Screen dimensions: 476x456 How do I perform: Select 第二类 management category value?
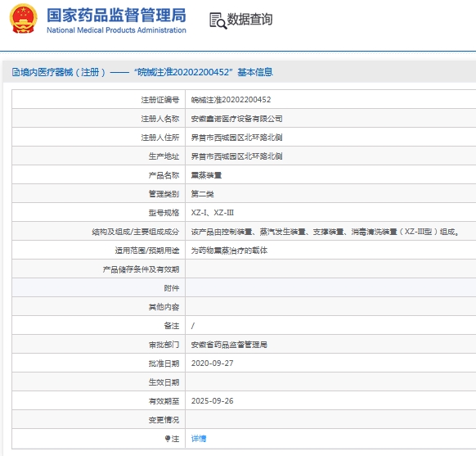point(202,194)
